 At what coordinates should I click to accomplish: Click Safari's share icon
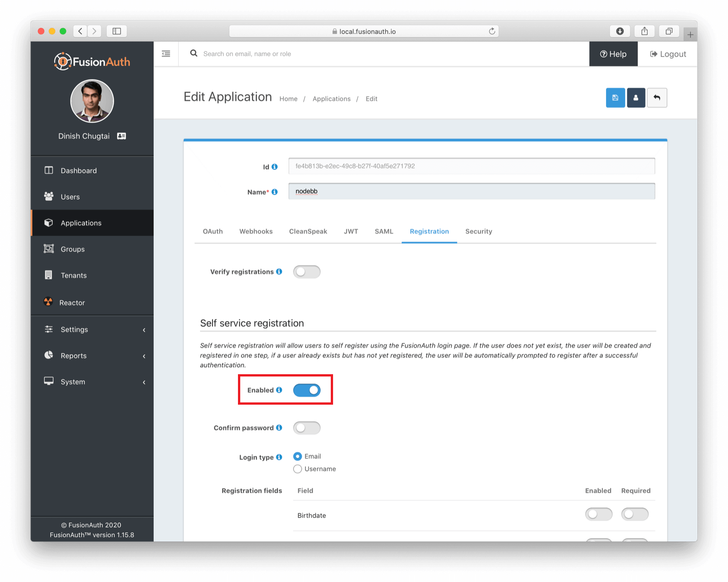pos(644,31)
